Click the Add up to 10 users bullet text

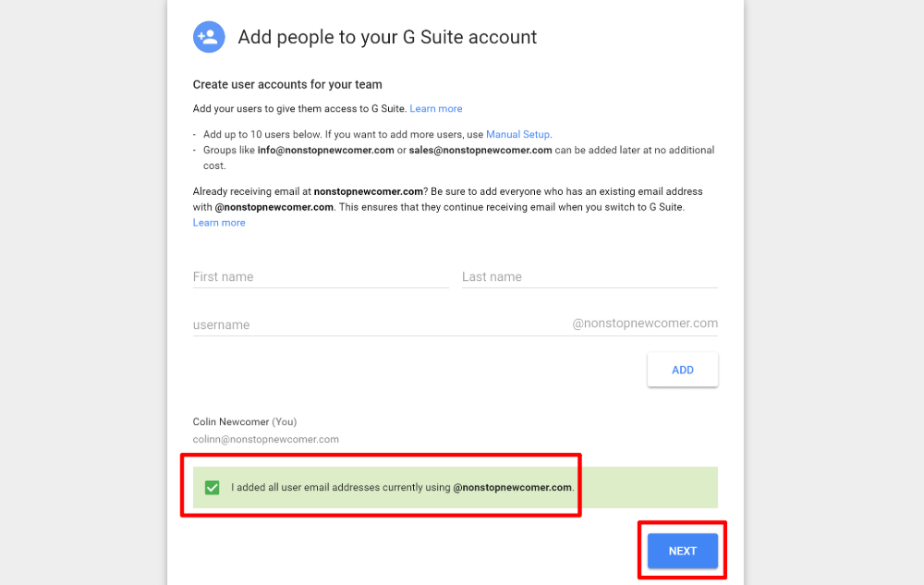coord(342,135)
